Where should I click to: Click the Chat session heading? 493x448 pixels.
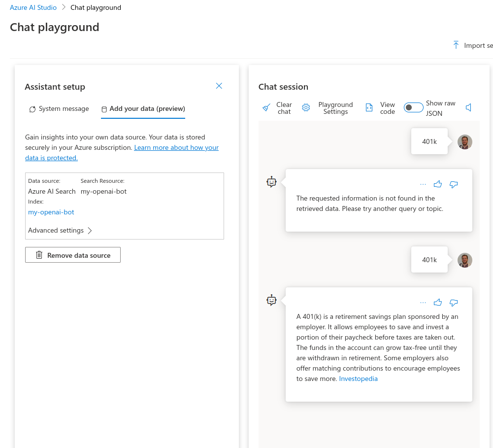click(283, 87)
